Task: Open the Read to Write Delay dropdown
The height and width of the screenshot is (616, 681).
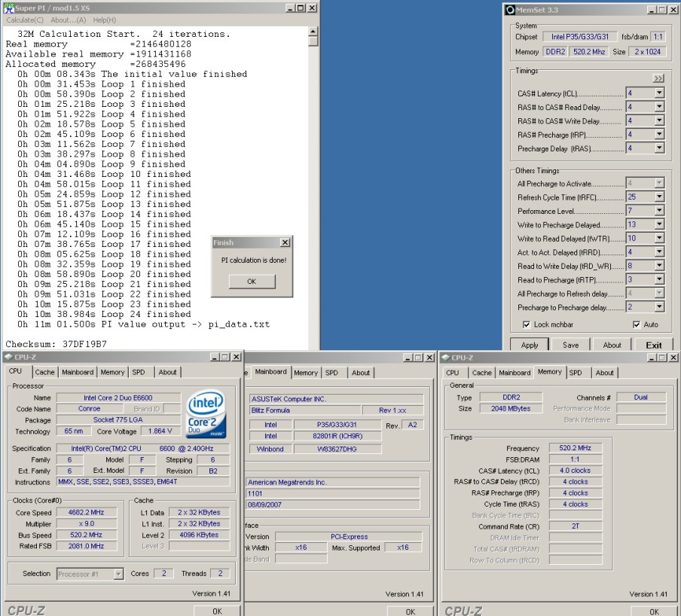Action: pyautogui.click(x=659, y=266)
